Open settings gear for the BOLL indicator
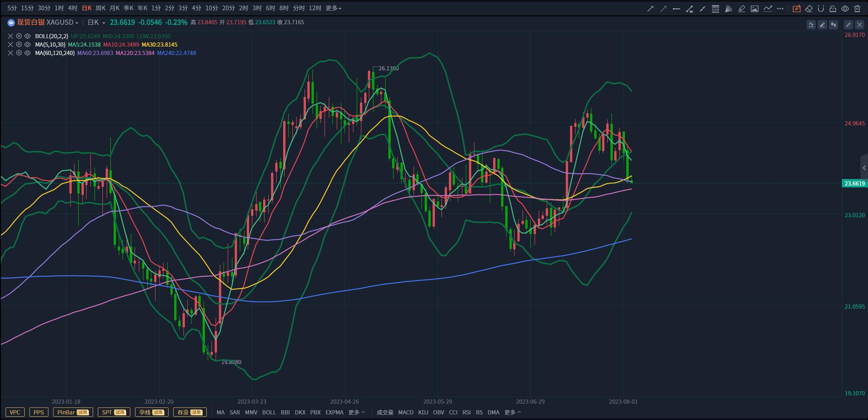 (19, 36)
